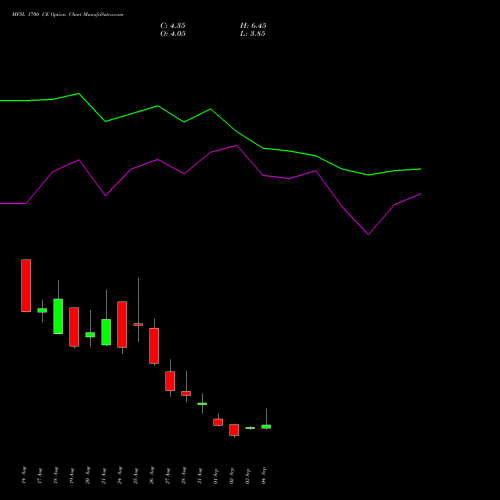Select the small red candle for 28 Aug
The height and width of the screenshot is (500, 500).
click(x=186, y=393)
